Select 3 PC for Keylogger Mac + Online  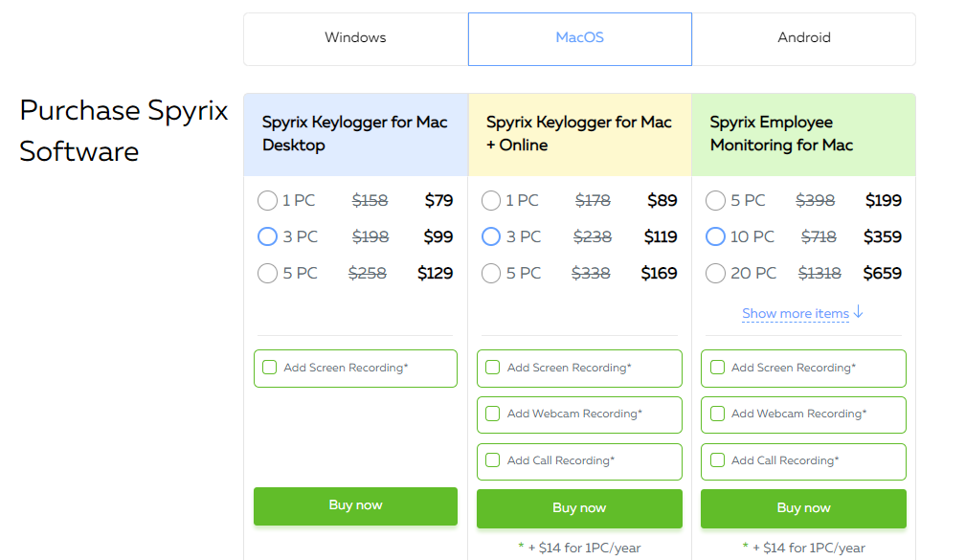pyautogui.click(x=491, y=237)
